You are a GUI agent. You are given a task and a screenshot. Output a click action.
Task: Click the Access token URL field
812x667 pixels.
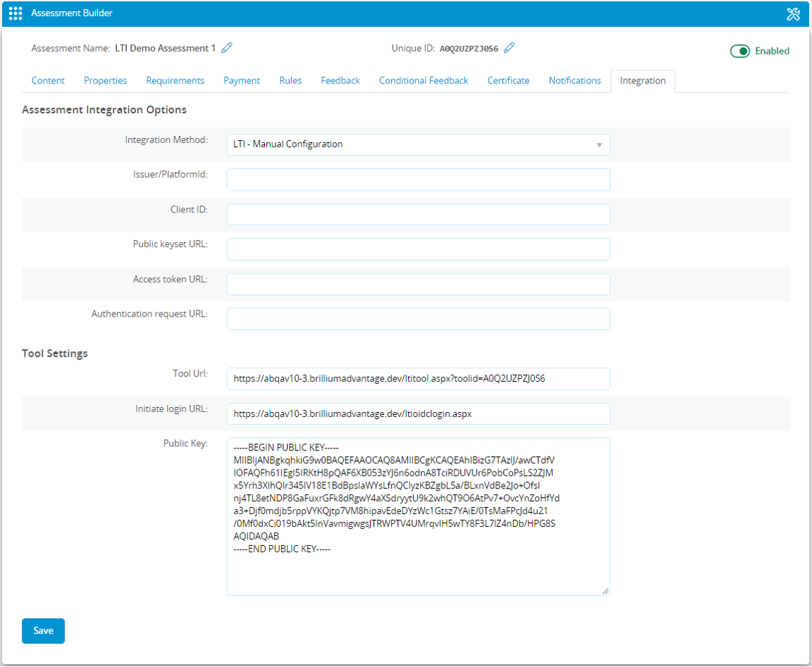(x=418, y=284)
